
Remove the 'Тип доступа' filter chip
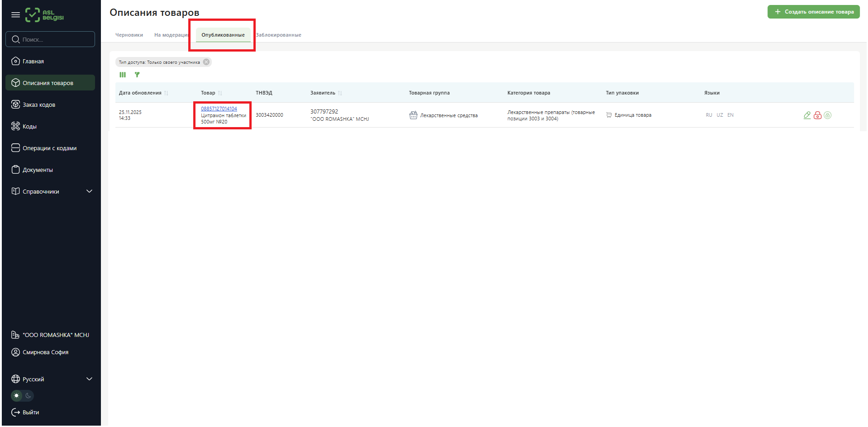pyautogui.click(x=206, y=62)
